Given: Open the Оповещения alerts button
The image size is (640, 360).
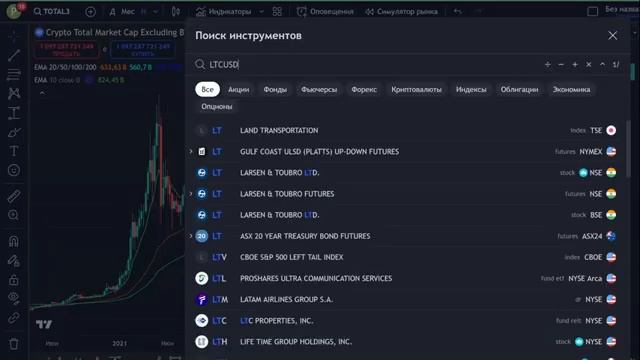Looking at the screenshot, I should [x=325, y=11].
